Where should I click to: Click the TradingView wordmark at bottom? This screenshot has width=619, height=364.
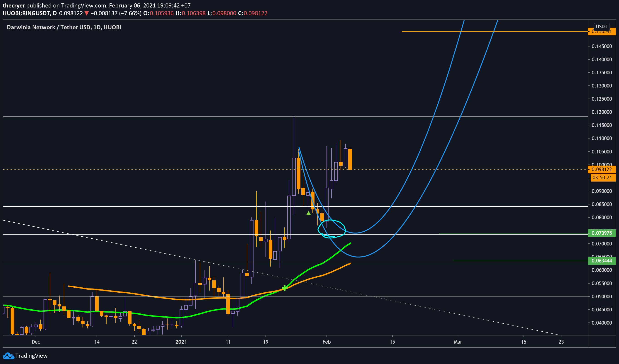[x=32, y=356]
